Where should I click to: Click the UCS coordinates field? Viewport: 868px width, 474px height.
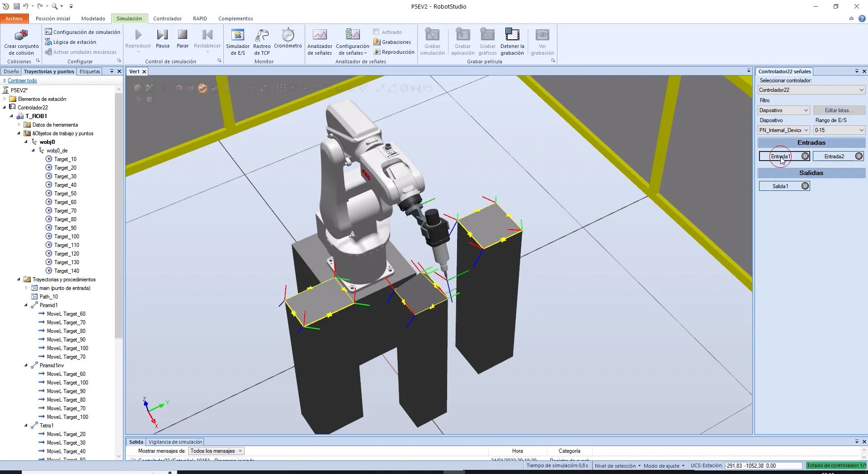click(x=763, y=466)
